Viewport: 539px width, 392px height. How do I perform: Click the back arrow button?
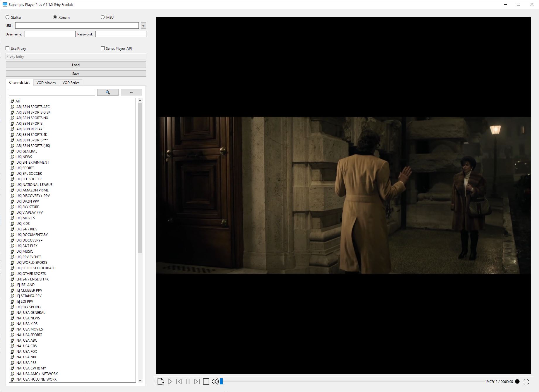tap(131, 92)
